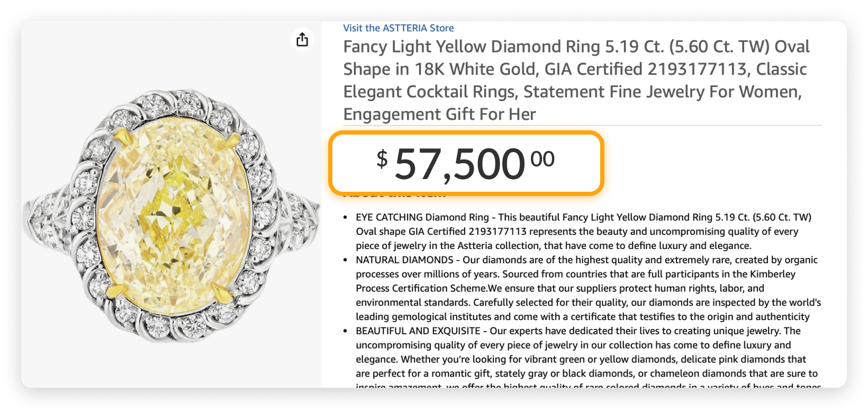Viewport: 868px width, 409px height.
Task: Open the NATURAL DIAMONDS description bullet
Action: 582,288
